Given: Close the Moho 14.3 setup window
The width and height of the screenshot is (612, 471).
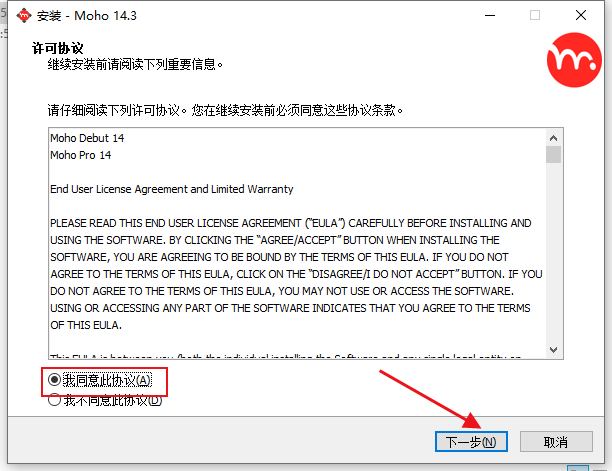Looking at the screenshot, I should [x=581, y=16].
